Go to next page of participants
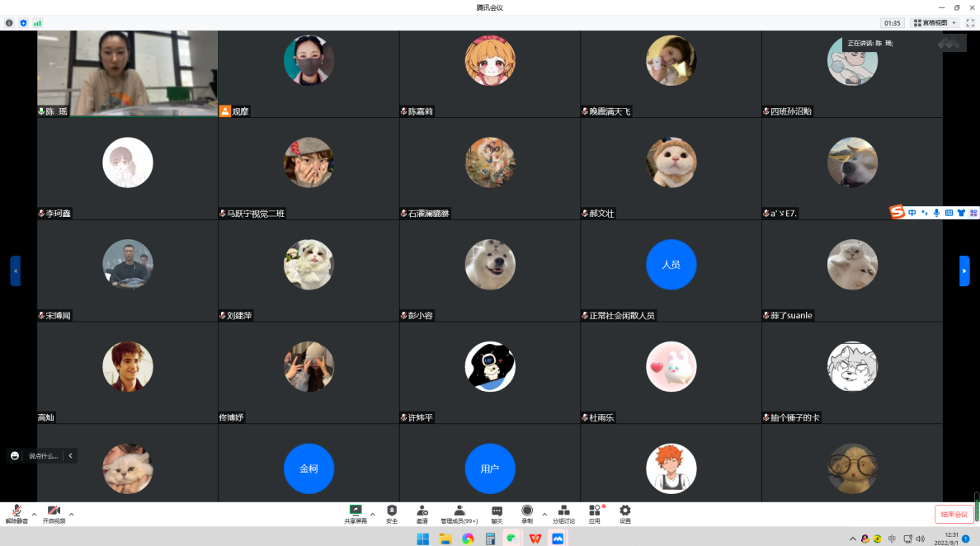Viewport: 980px width, 546px height. 964,271
